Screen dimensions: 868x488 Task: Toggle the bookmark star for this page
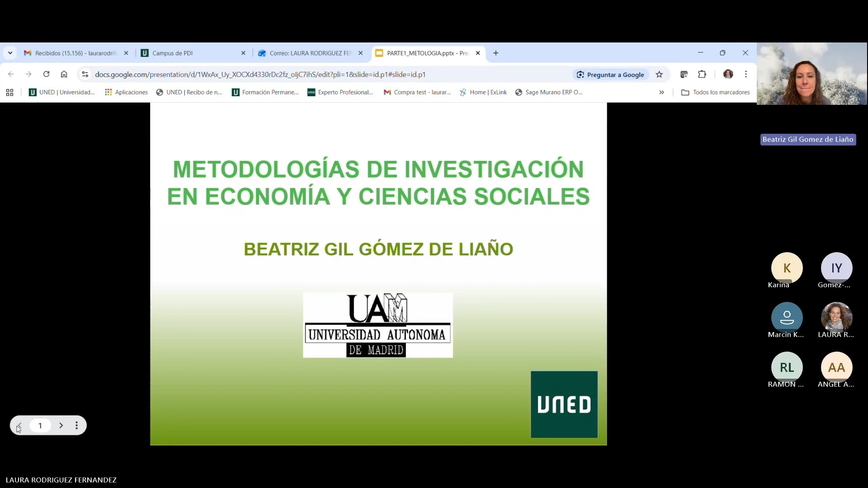pos(659,74)
